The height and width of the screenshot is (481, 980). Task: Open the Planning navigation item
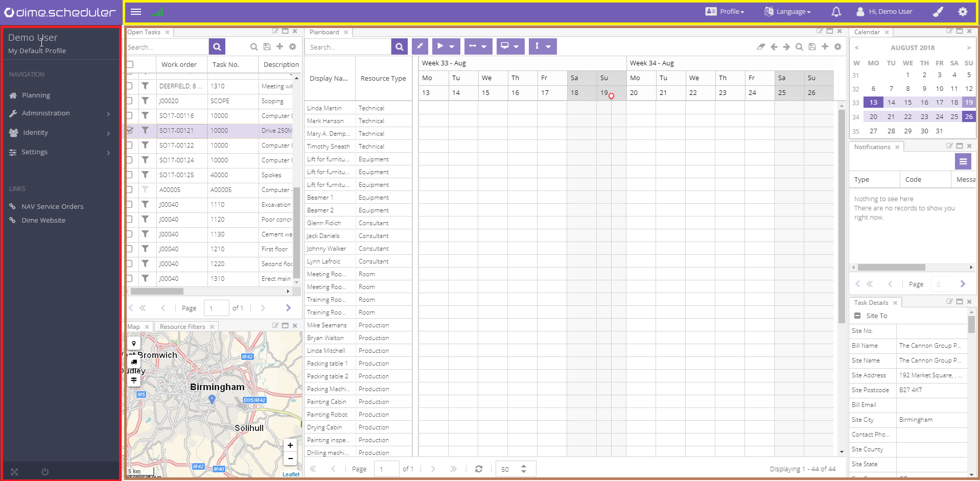[x=36, y=95]
